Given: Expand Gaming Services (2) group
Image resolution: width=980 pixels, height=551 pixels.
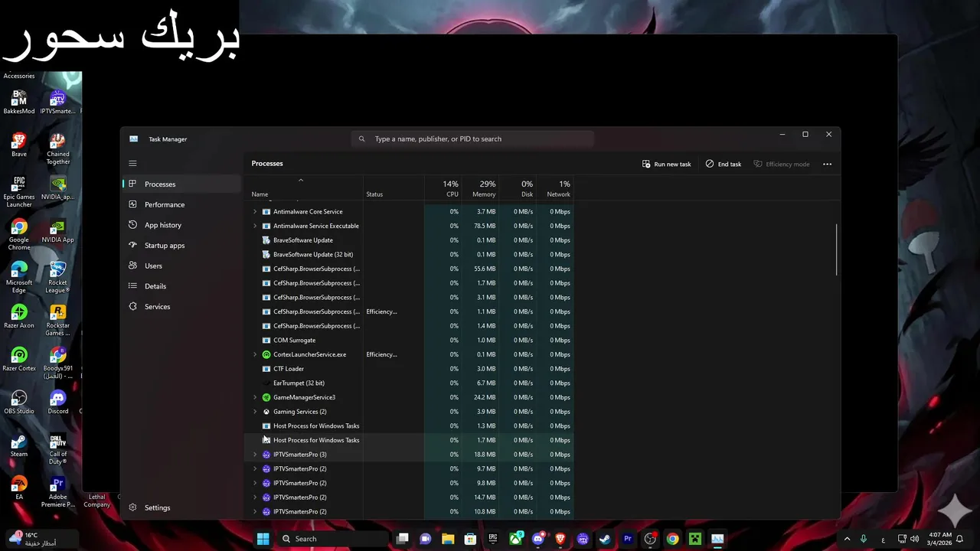Looking at the screenshot, I should 255,412.
